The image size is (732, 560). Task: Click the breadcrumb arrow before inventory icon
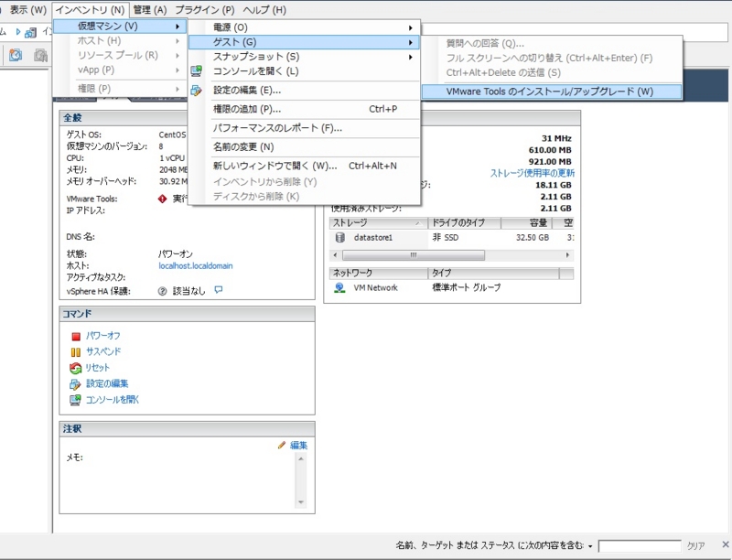pyautogui.click(x=18, y=32)
